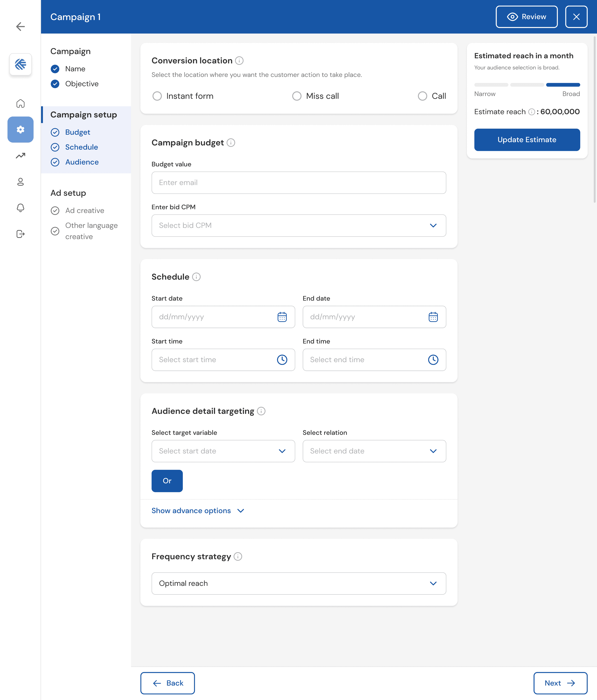Click the Budget value input field

[x=299, y=183]
